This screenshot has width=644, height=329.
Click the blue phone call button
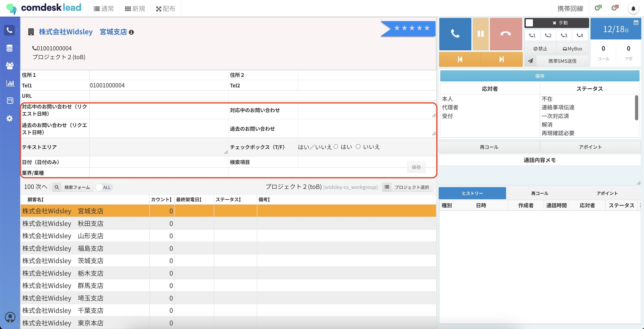click(455, 34)
